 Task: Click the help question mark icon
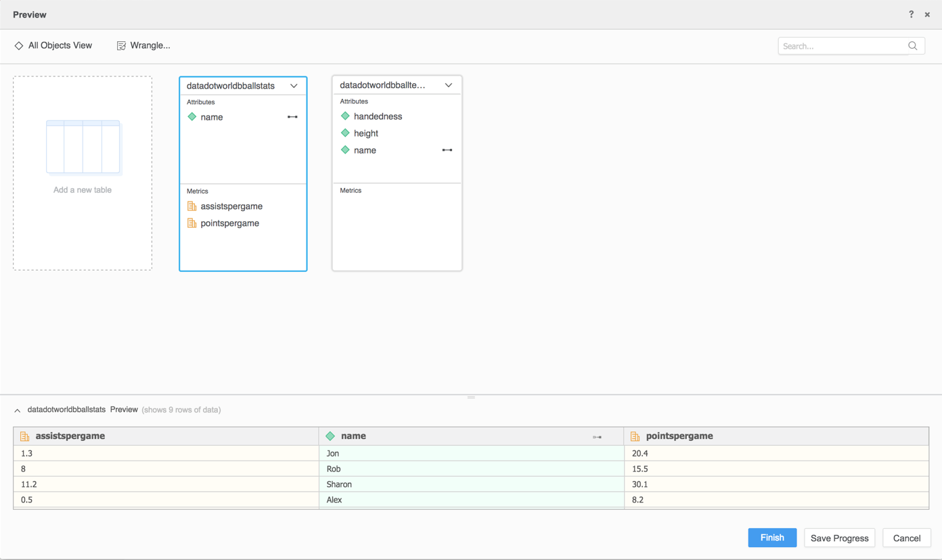point(911,14)
